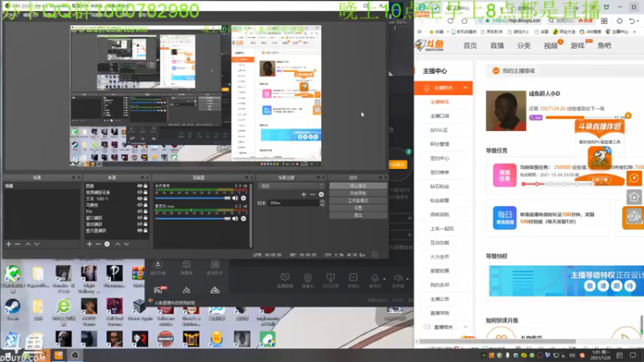Collapse 直播相关 section in Douyu sidebar

pos(465,327)
